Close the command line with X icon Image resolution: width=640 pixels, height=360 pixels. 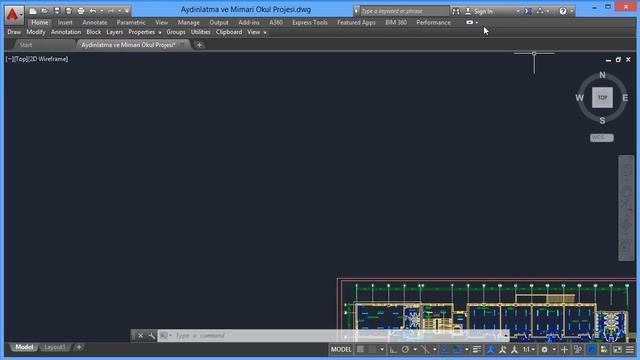tap(140, 336)
